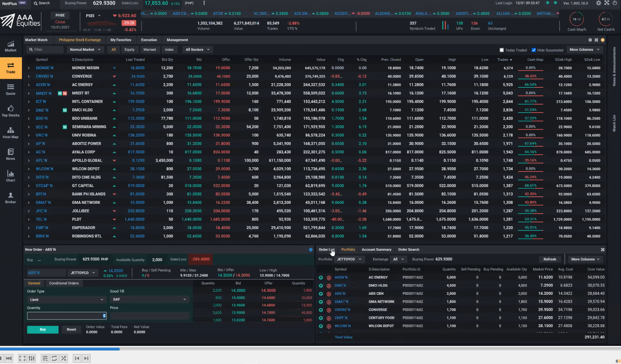This screenshot has width=621, height=364.
Task: Click sell arrow icon for ACEN'N portfolio row
Action: tap(329, 278)
